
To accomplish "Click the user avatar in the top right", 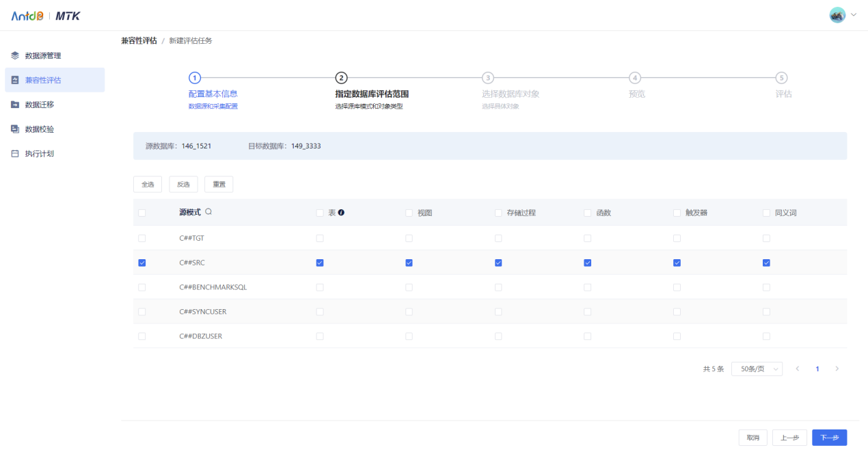I will click(x=837, y=14).
